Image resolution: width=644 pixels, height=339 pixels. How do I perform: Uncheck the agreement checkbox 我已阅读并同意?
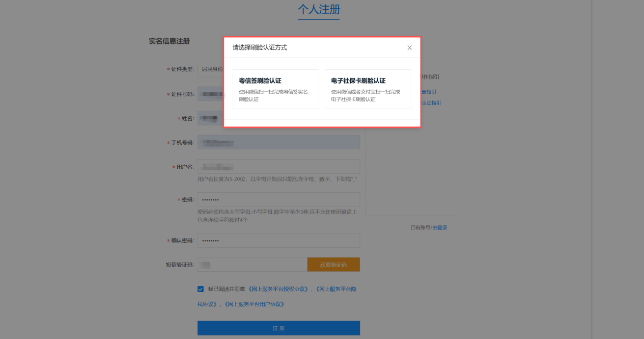201,289
